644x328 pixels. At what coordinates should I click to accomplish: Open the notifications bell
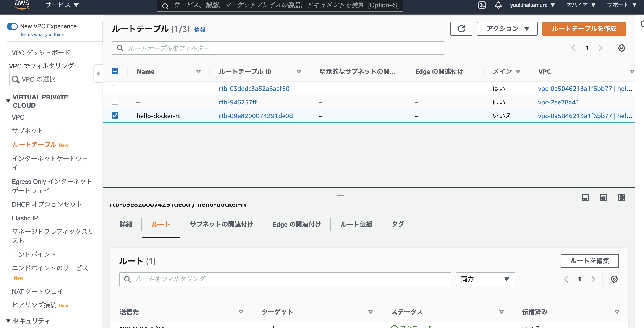click(498, 5)
